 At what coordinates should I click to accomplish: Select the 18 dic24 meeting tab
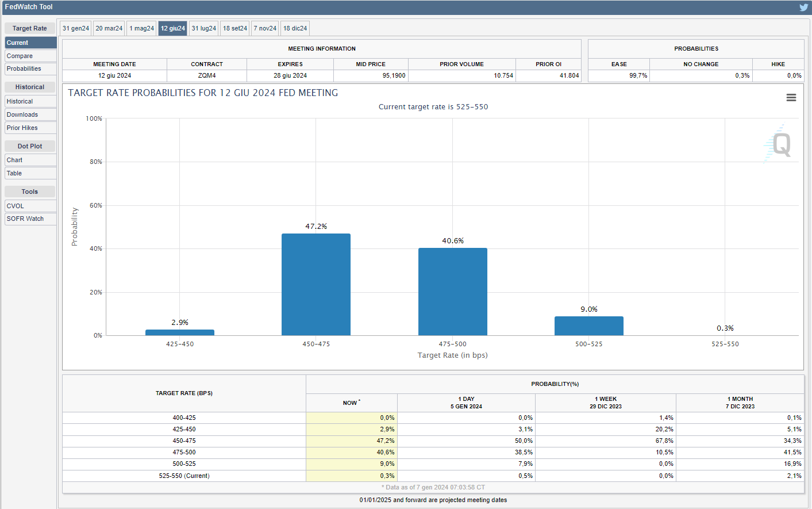[x=295, y=28]
